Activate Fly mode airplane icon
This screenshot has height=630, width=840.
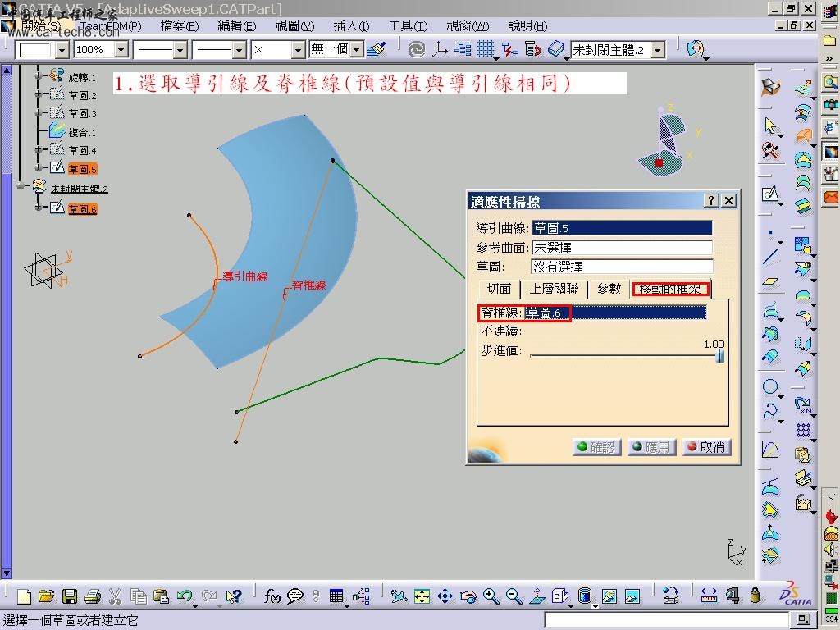tap(399, 596)
